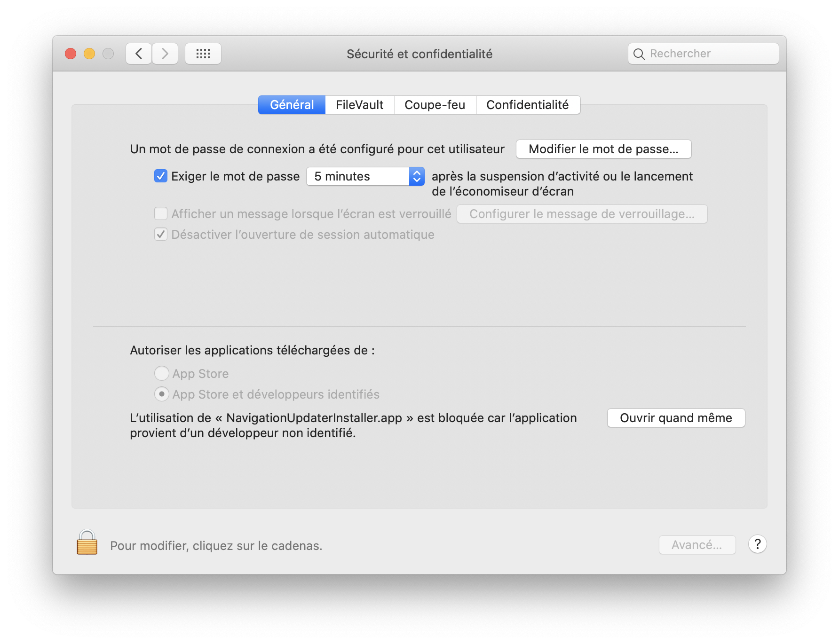Show all preferences via grid icon

click(203, 54)
